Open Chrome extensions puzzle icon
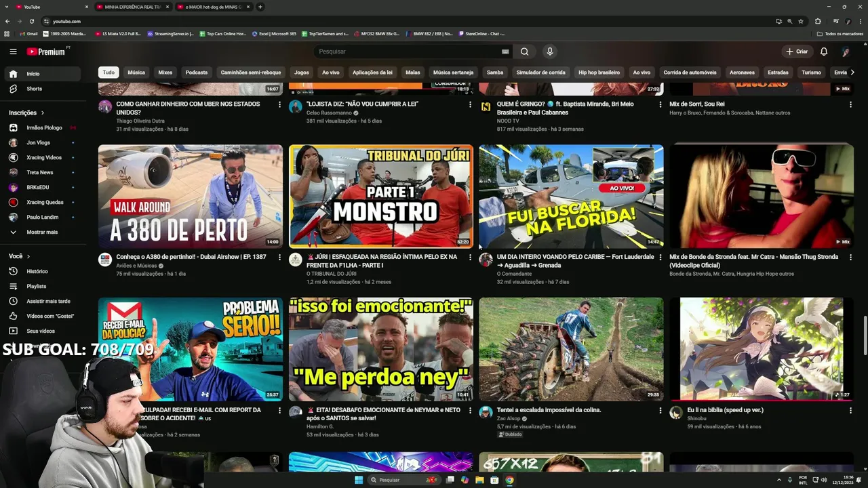This screenshot has height=488, width=868. coord(818,21)
